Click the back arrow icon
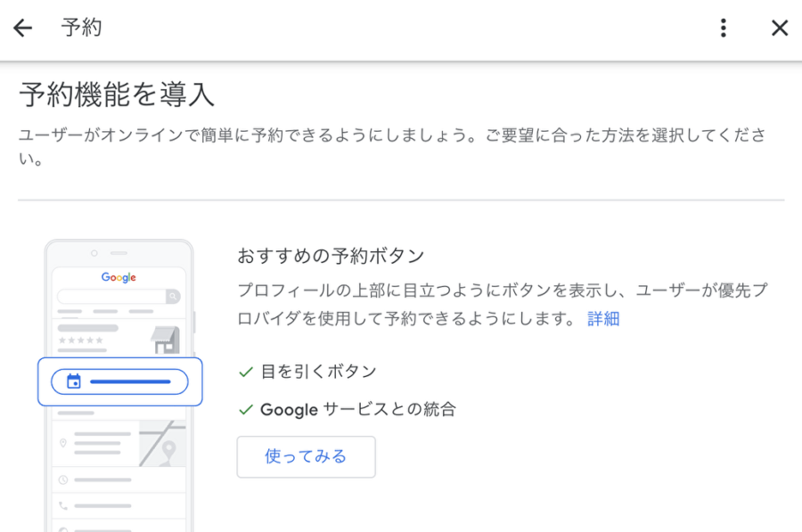Viewport: 802px width, 532px height. pos(22,29)
